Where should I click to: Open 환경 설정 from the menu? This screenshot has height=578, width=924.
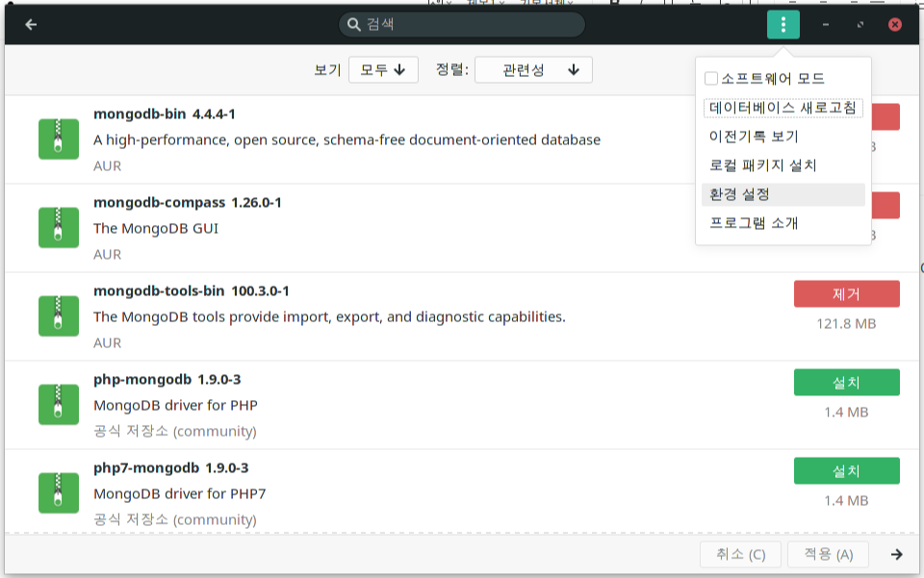click(x=783, y=194)
